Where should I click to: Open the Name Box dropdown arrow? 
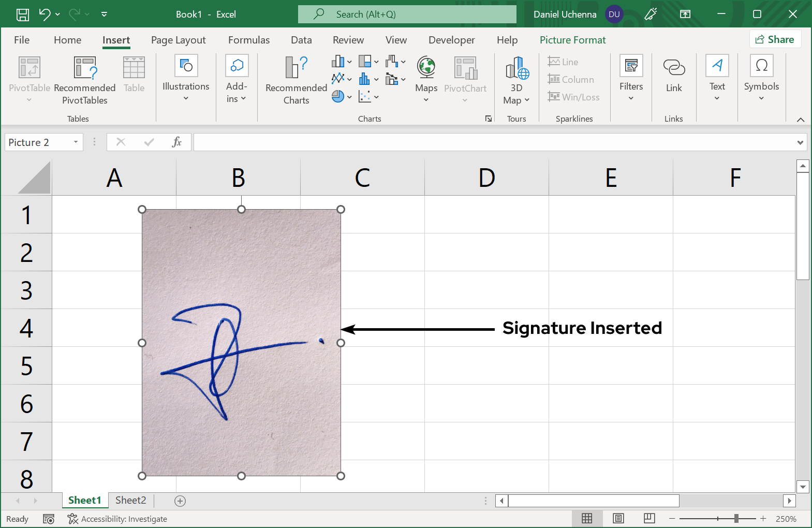pyautogui.click(x=76, y=142)
